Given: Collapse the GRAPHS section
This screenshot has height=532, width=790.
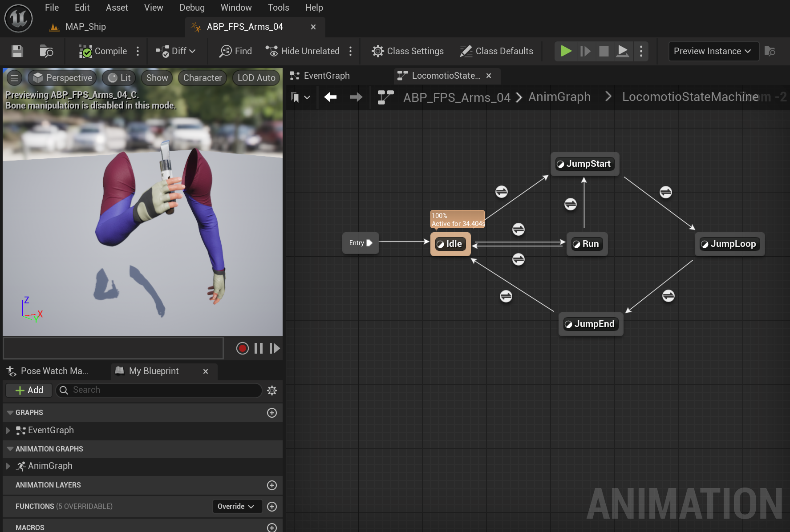Looking at the screenshot, I should (x=10, y=413).
